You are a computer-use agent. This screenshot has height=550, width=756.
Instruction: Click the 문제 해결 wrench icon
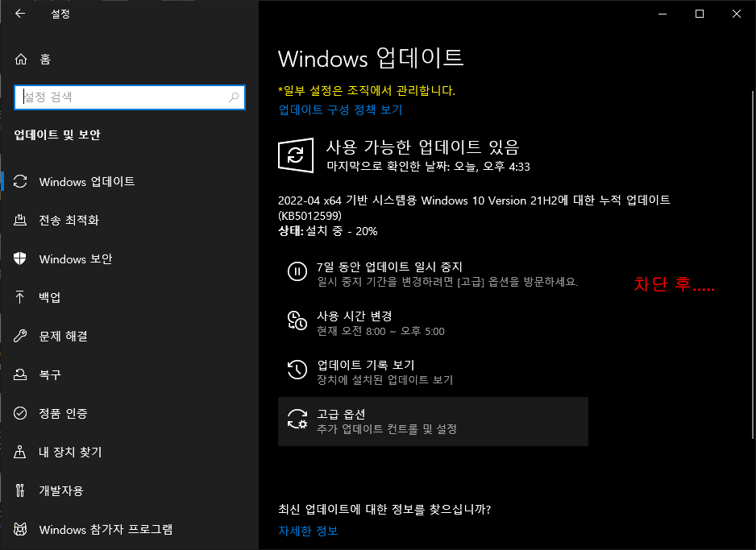pyautogui.click(x=20, y=336)
